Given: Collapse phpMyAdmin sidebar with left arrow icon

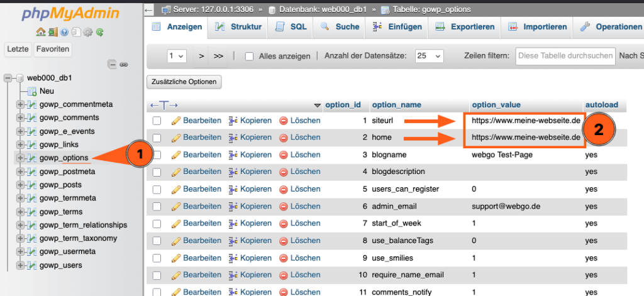Looking at the screenshot, I should [x=148, y=9].
